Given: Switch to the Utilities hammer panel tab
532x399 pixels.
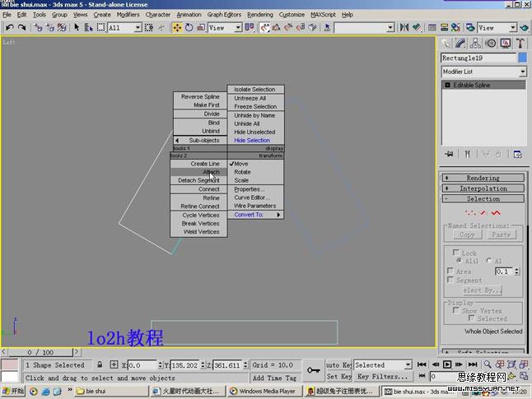Looking at the screenshot, I should click(520, 43).
